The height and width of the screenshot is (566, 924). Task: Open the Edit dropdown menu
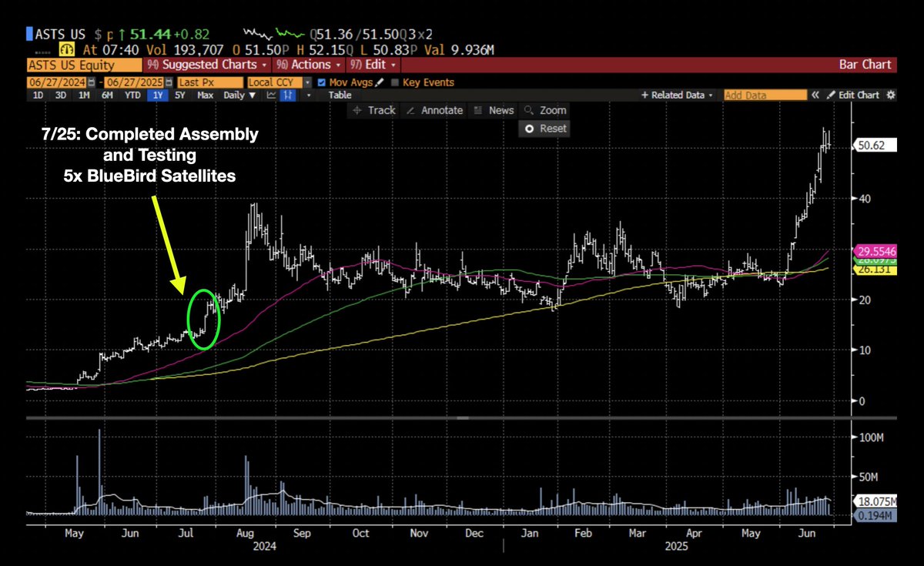click(x=375, y=65)
